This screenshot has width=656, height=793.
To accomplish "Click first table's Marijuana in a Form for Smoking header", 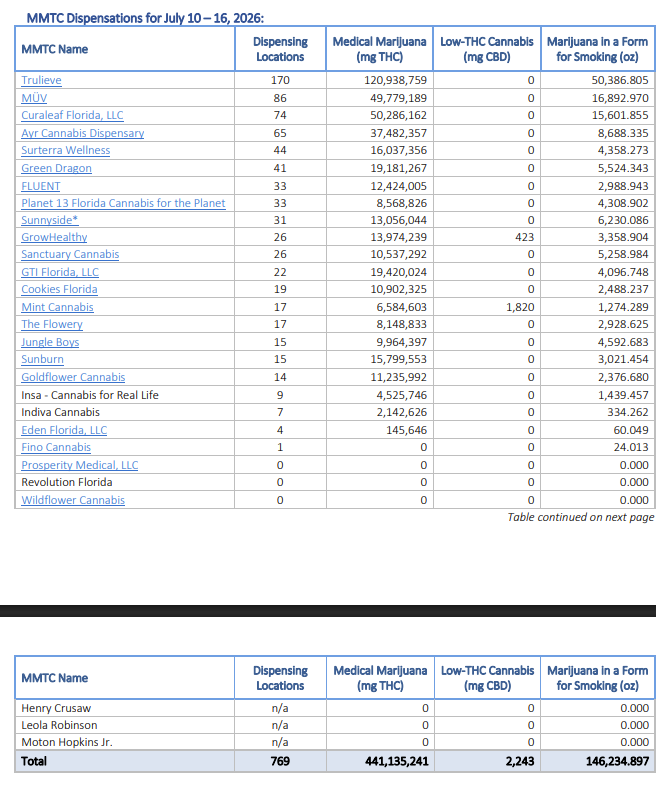I will (x=597, y=49).
